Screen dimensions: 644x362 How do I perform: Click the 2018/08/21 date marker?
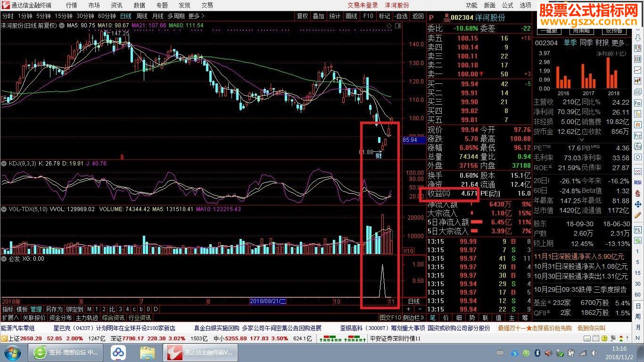tap(267, 301)
